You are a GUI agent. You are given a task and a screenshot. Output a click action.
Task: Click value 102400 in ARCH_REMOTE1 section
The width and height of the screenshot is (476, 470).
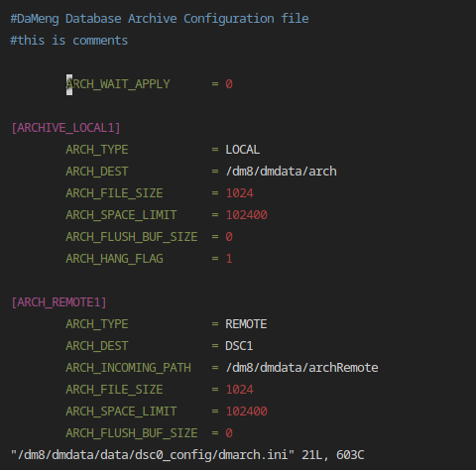coord(246,411)
